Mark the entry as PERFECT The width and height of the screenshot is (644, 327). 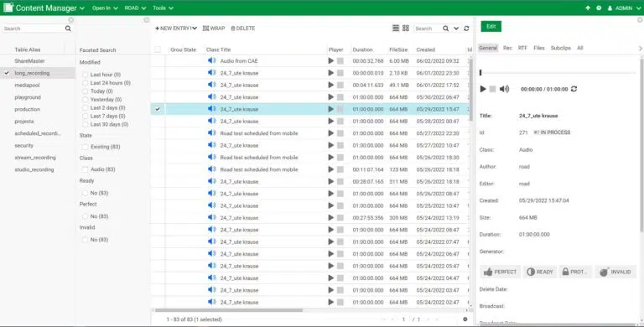(500, 272)
